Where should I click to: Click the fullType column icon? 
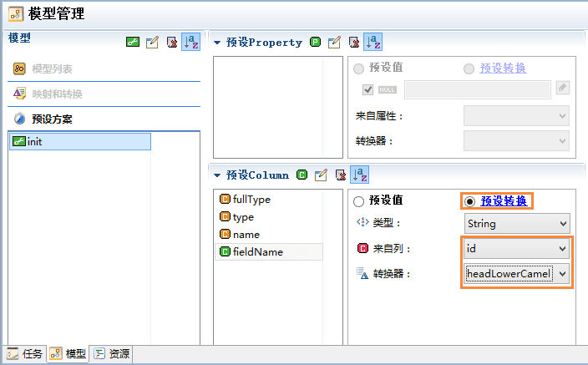[225, 199]
